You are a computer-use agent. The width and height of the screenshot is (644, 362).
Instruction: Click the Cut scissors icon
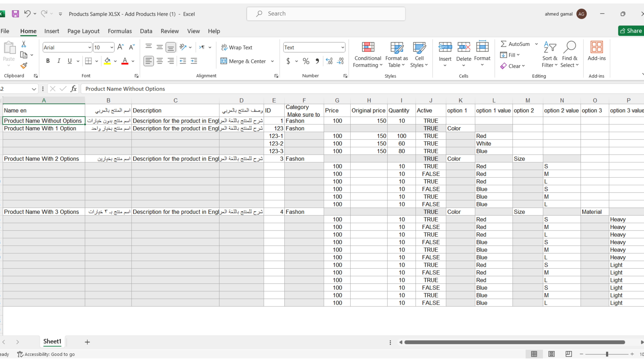pos(24,44)
